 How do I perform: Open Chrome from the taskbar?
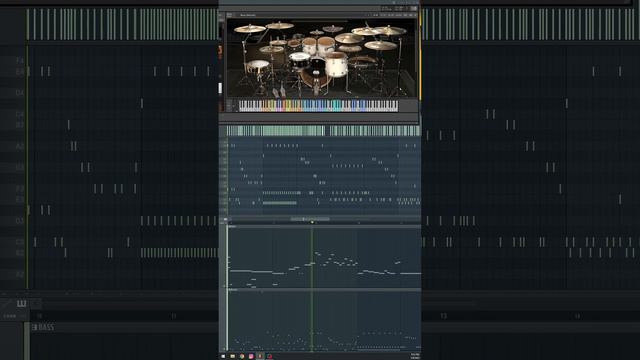point(242,356)
